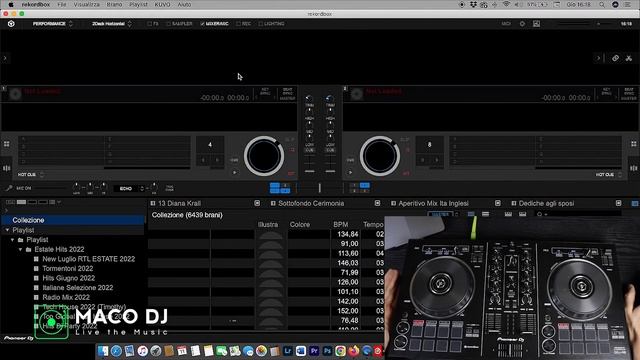This screenshot has width=640, height=360.
Task: Enable the REC panel checkbox
Action: (238, 24)
